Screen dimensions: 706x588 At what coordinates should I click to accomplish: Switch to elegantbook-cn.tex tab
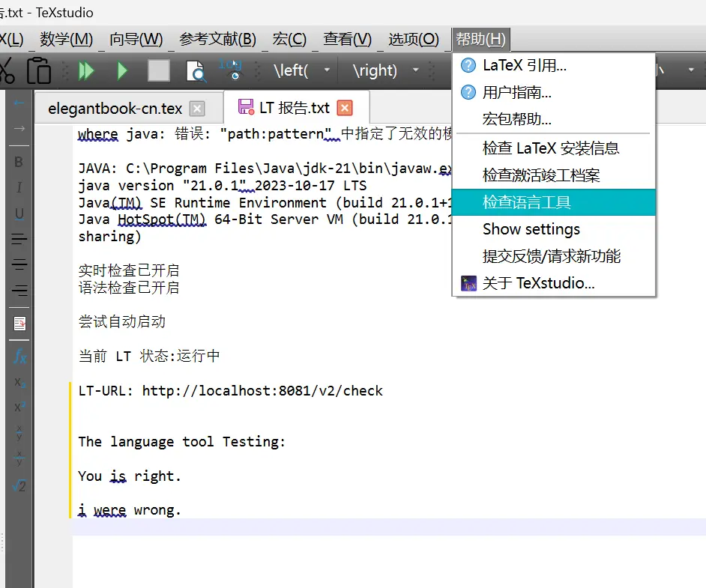[115, 109]
